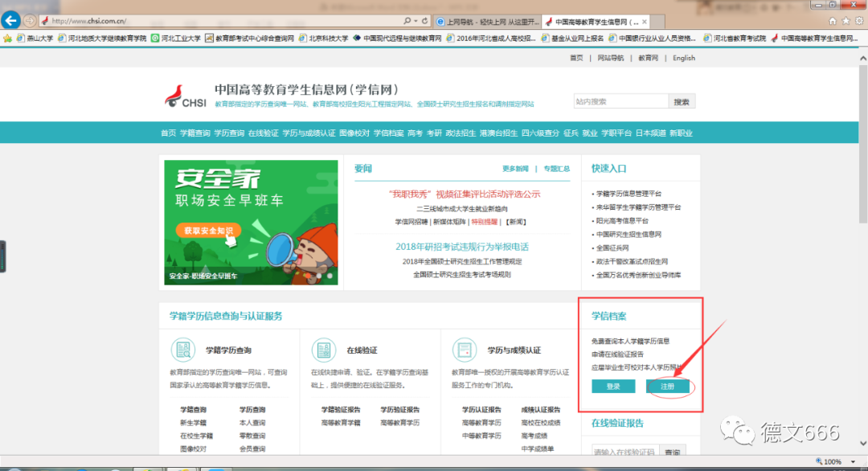Click the browser forward arrow button
Viewport: 868px width, 471px height.
[x=30, y=21]
